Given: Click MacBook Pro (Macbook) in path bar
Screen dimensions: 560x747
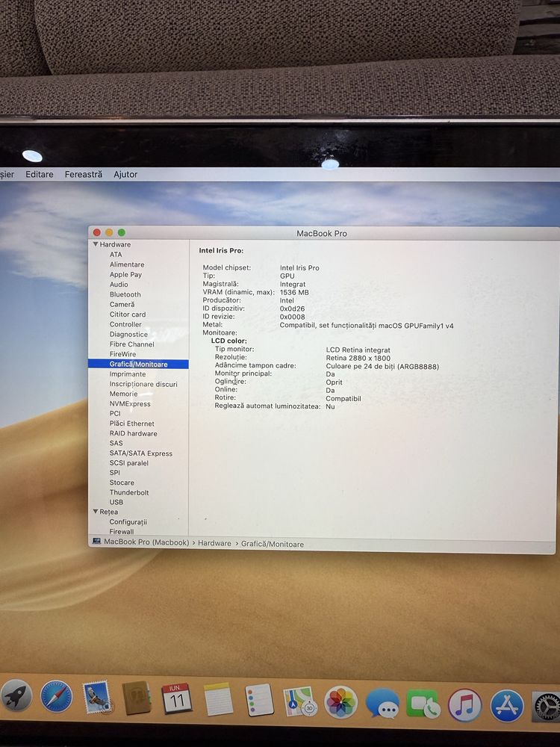Looking at the screenshot, I should pos(146,542).
